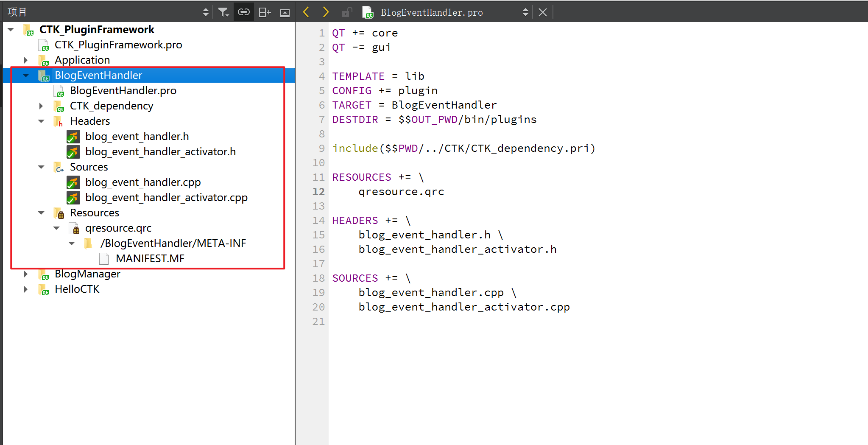Click the qresource.qrc file icon

tap(74, 228)
